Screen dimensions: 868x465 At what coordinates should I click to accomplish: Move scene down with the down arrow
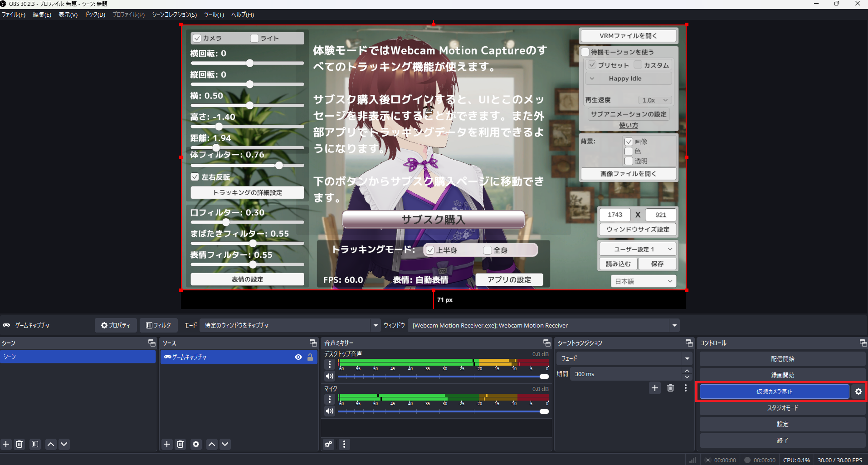coord(64,444)
